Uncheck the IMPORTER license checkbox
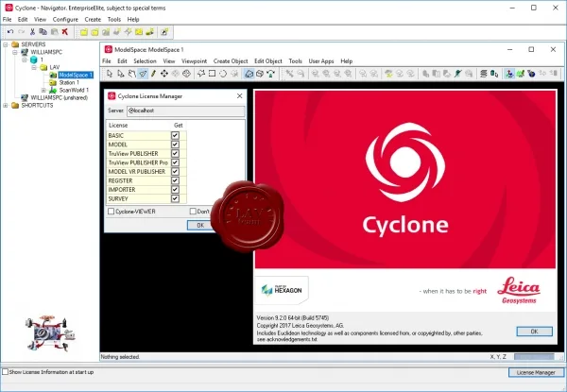Image resolution: width=567 pixels, height=392 pixels. click(175, 190)
